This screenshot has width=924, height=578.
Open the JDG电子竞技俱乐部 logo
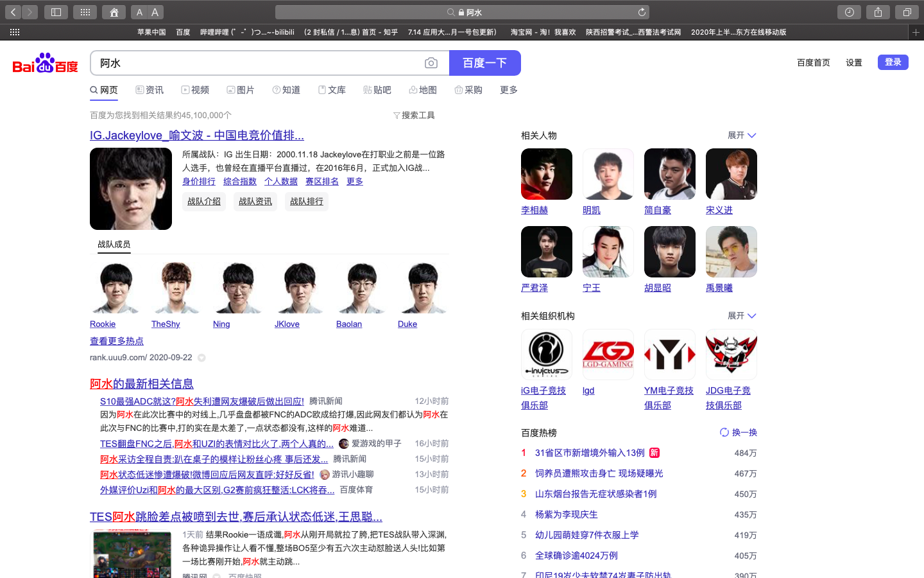[732, 355]
